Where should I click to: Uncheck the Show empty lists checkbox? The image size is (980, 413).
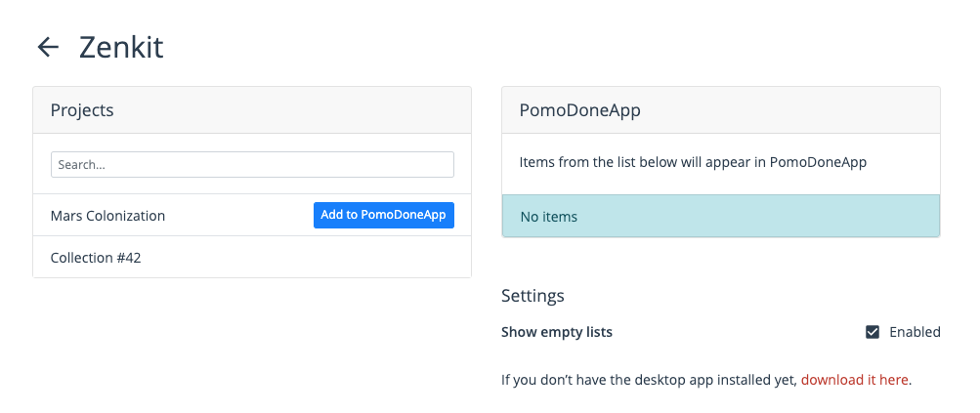pos(873,332)
